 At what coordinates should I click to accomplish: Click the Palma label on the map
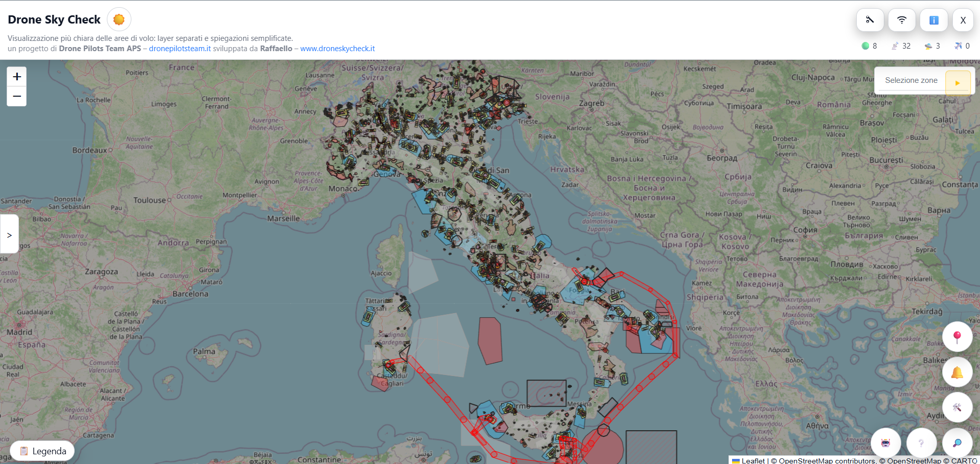204,351
